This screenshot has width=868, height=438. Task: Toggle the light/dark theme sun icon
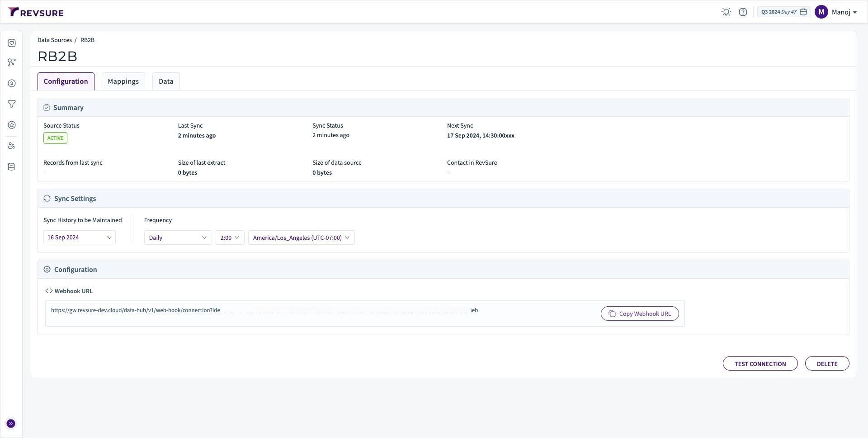coord(726,12)
